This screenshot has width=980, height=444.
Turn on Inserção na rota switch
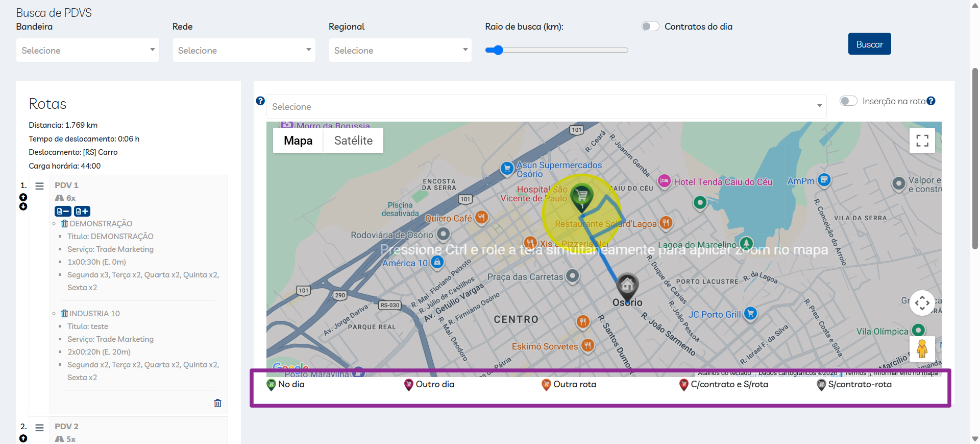[x=848, y=101]
